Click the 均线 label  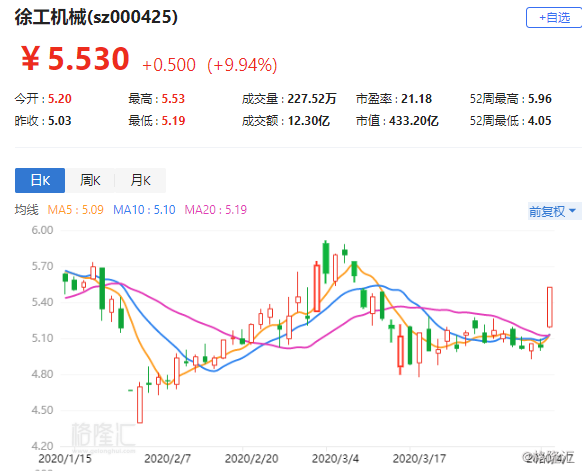tap(26, 210)
